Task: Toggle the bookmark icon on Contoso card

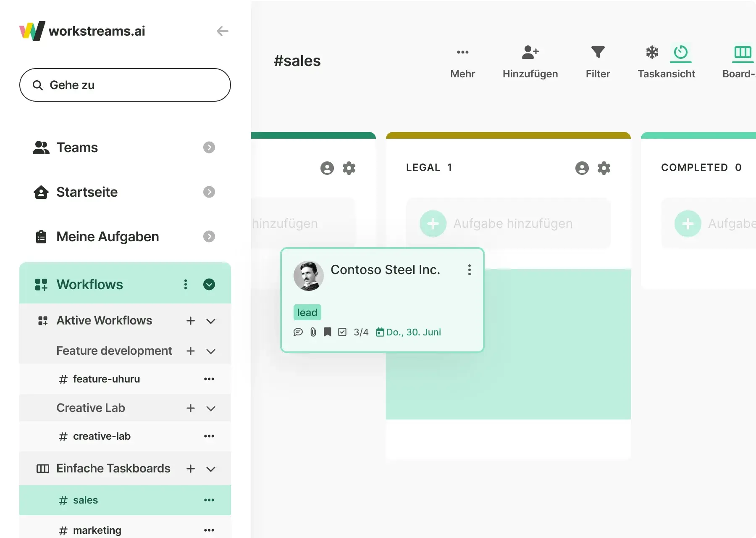Action: coord(328,332)
